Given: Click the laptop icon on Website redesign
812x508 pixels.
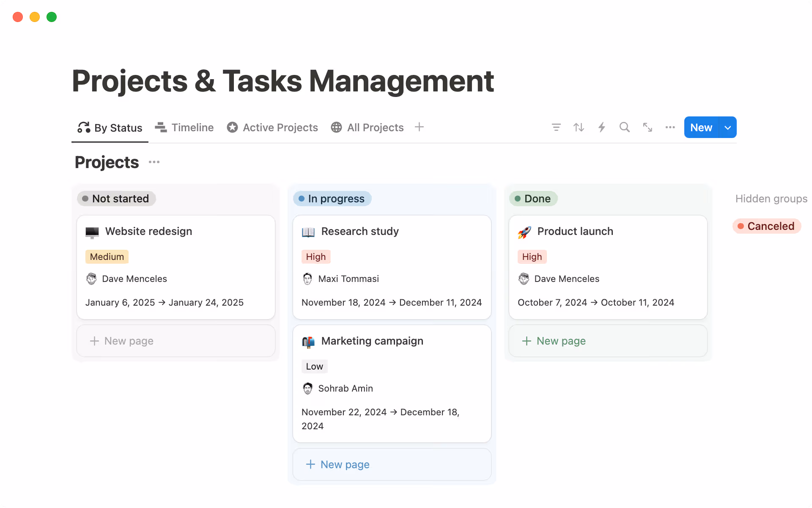Looking at the screenshot, I should [x=91, y=232].
